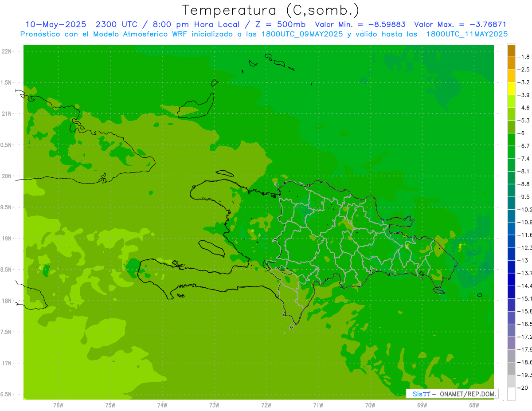The width and height of the screenshot is (532, 411).
Task: Click the 'Temperatura (C,somb.)' map title
Action: point(271,11)
